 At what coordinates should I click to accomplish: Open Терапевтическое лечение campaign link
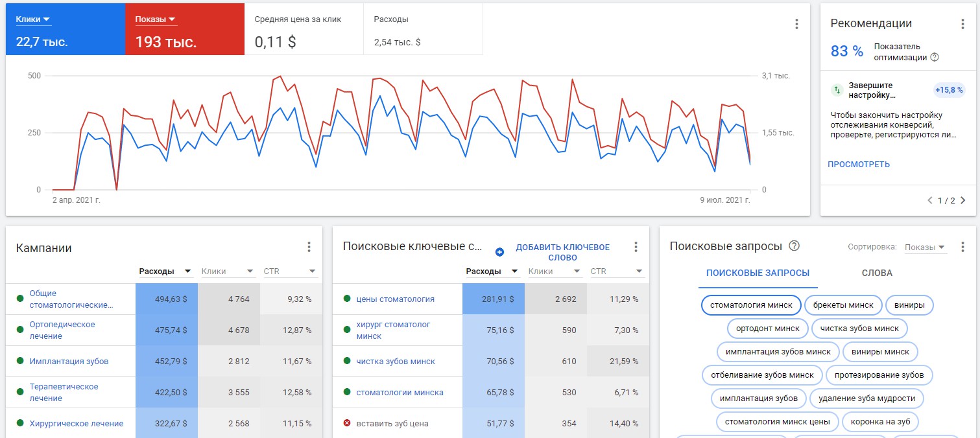pyautogui.click(x=64, y=392)
